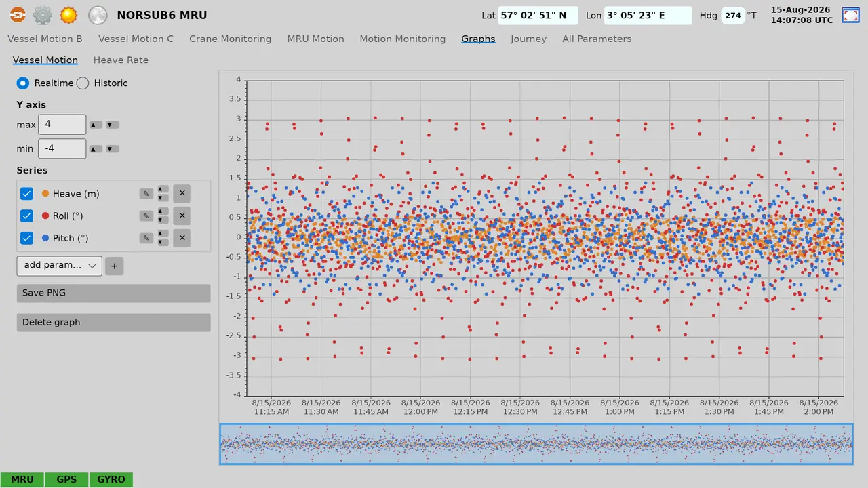Select the Historic radio button

coord(83,83)
